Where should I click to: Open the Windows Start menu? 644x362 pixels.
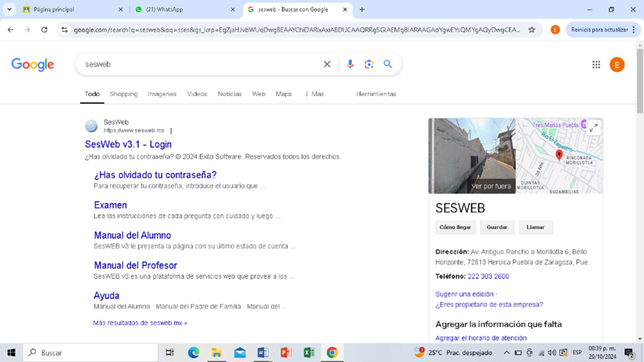(x=11, y=353)
